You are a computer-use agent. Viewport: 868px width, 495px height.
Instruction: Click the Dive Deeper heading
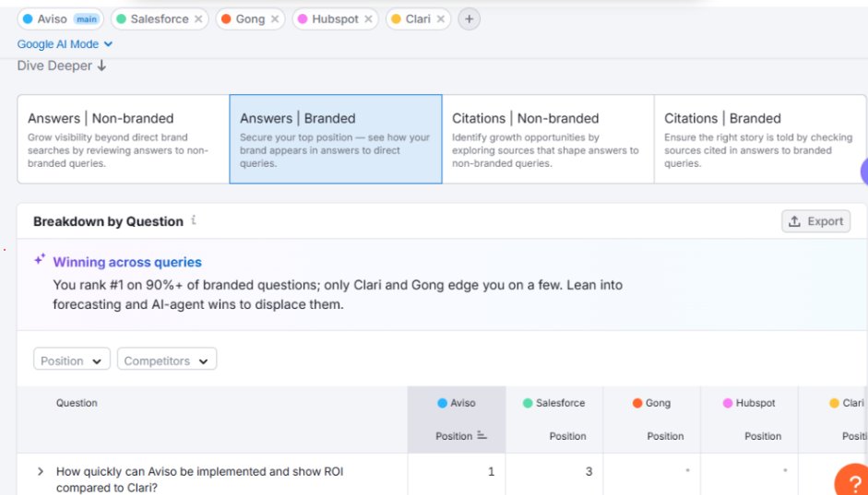(62, 65)
